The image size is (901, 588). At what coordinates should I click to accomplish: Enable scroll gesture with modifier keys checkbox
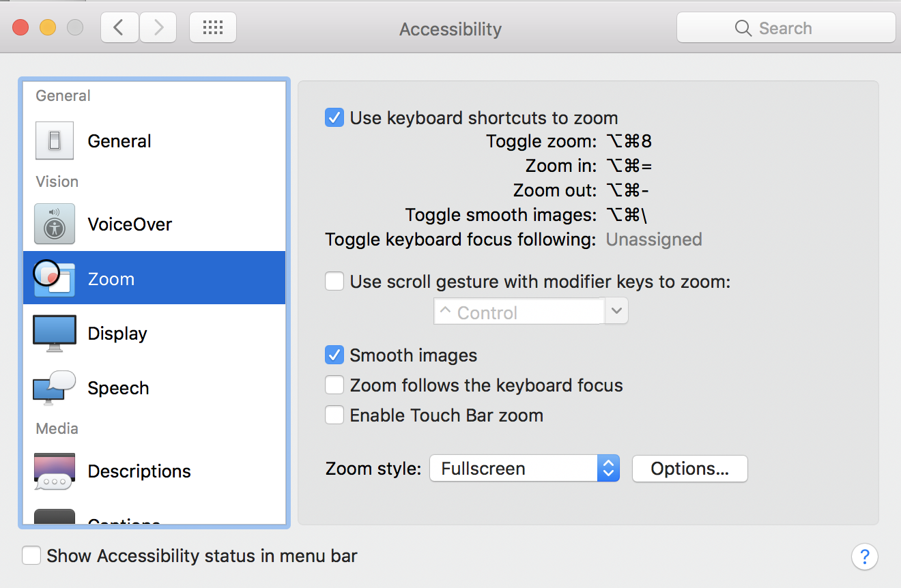[x=334, y=281]
